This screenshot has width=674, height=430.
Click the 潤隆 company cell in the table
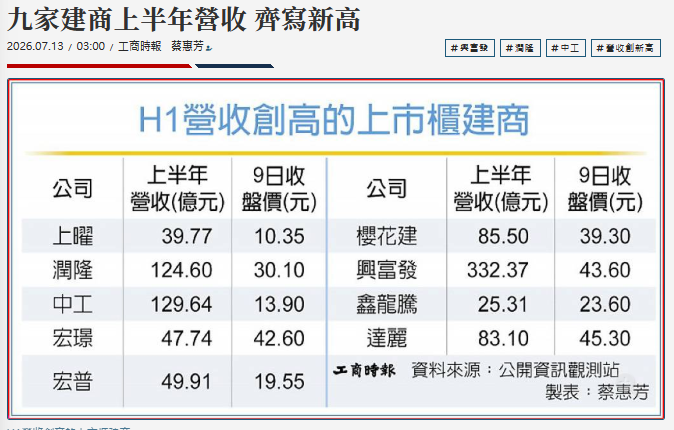tap(73, 270)
